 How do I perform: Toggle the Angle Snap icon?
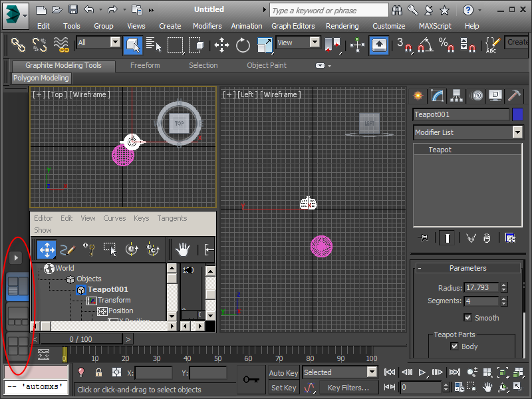425,45
